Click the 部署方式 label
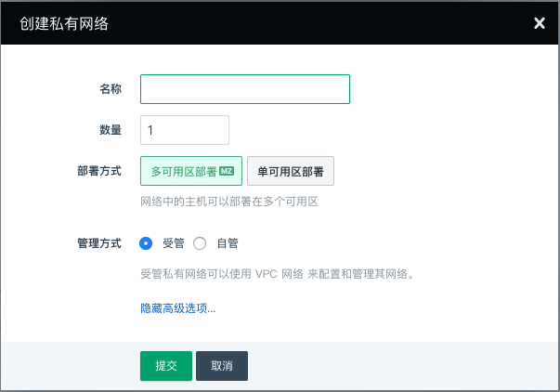 pyautogui.click(x=99, y=171)
